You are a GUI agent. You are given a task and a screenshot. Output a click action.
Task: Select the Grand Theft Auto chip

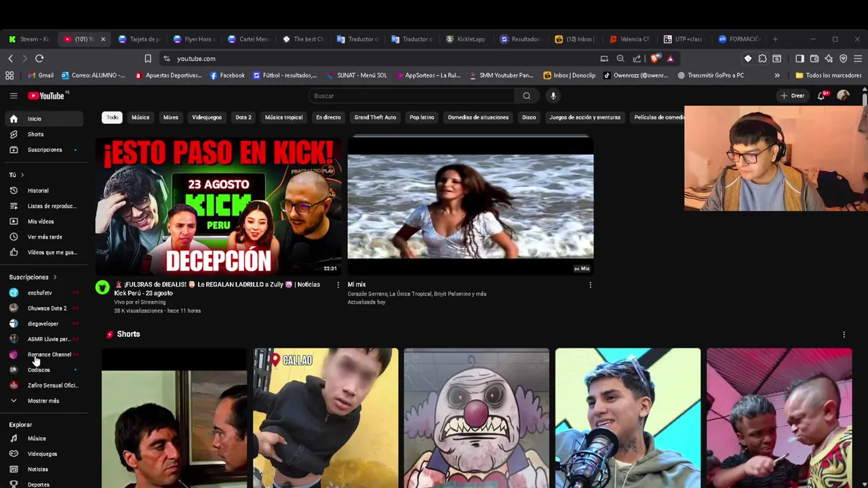pyautogui.click(x=375, y=117)
